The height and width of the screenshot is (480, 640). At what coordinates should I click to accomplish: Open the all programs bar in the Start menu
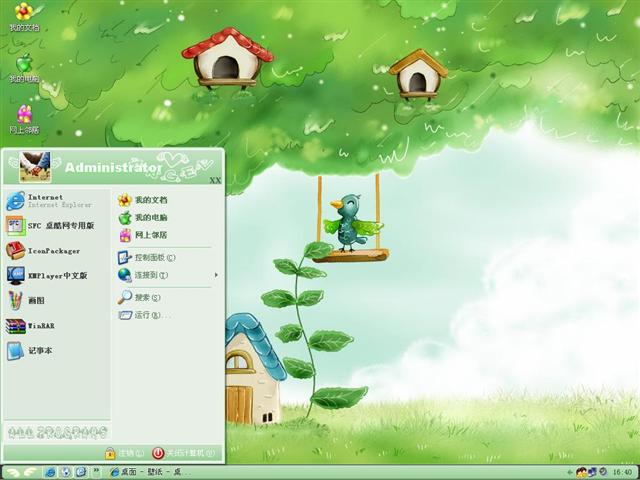point(57,432)
